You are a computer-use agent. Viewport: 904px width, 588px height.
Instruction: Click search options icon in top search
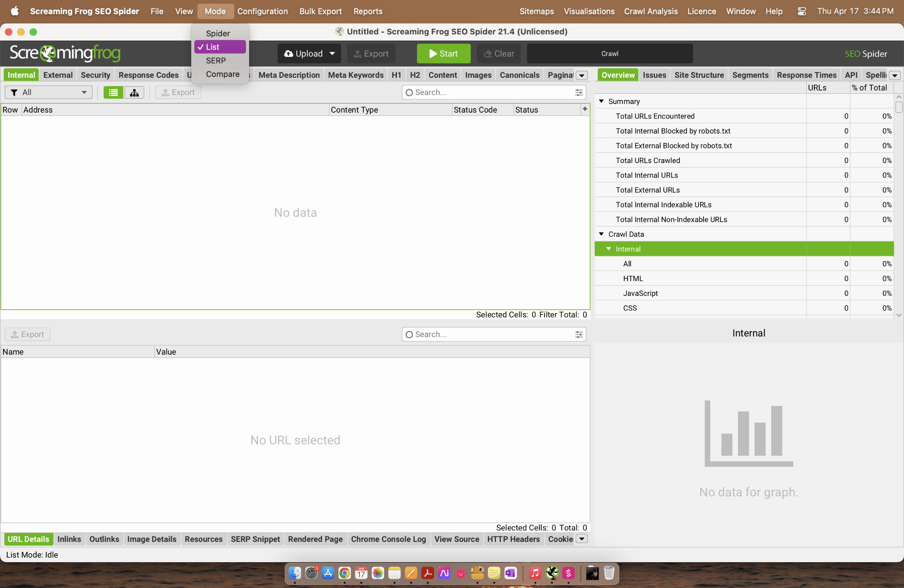[579, 92]
